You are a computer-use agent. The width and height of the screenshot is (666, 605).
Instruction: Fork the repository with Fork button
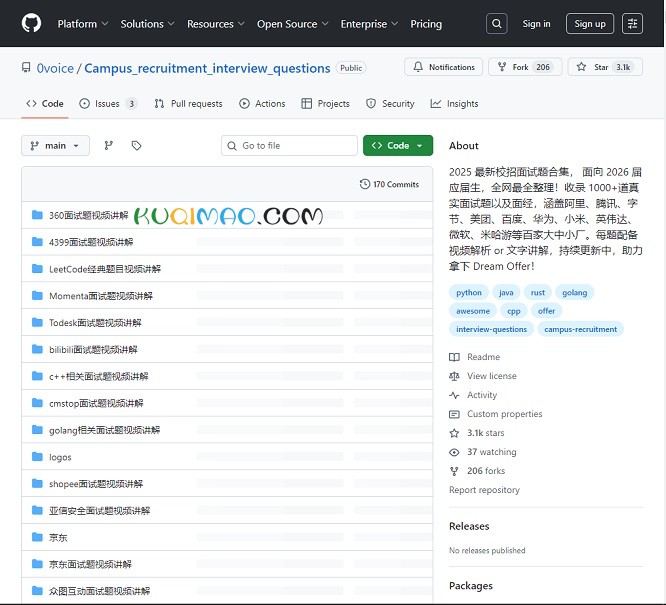click(x=525, y=67)
